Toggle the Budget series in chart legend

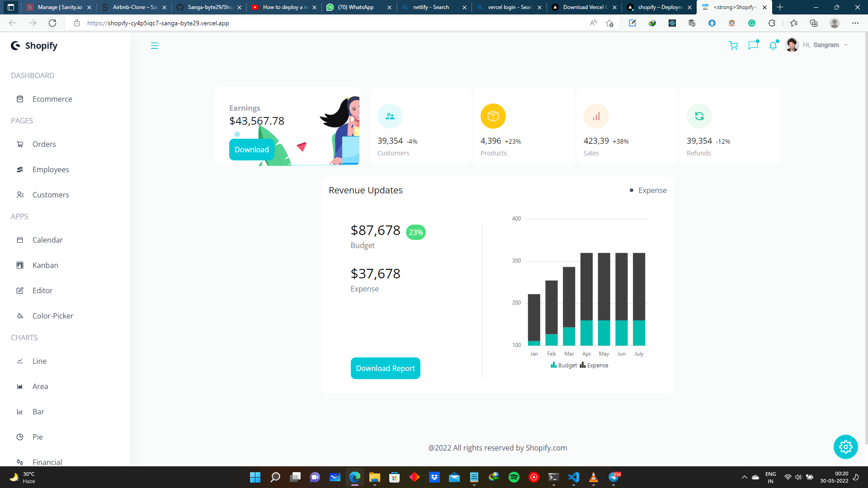[564, 365]
